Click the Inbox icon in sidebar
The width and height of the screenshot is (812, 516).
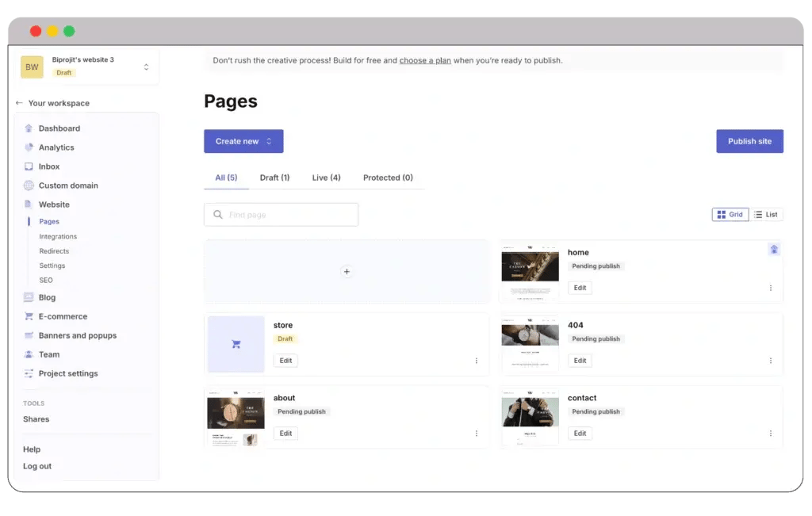29,166
